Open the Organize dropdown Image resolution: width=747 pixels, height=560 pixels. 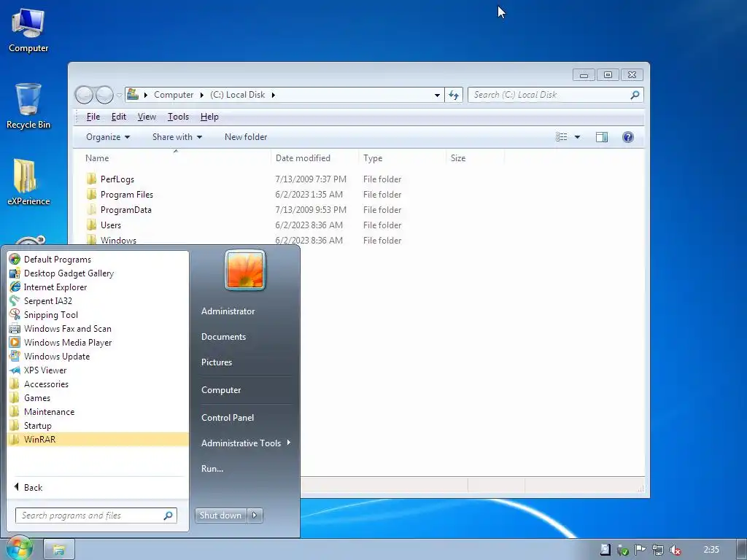tap(108, 137)
